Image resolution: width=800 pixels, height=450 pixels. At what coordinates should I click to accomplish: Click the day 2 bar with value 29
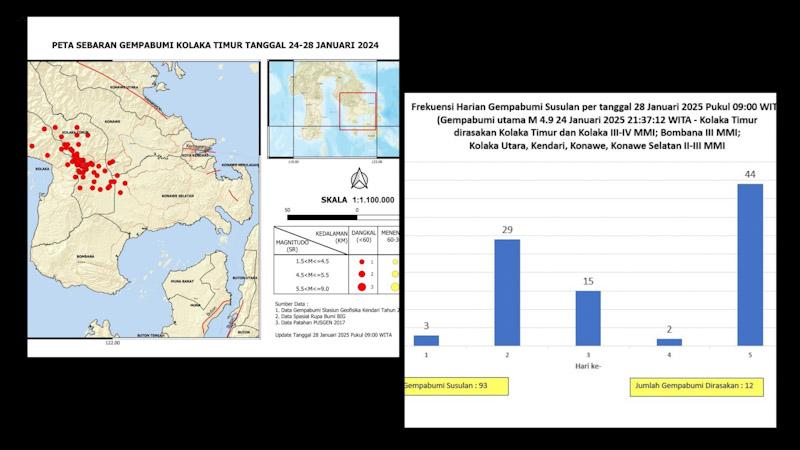507,292
